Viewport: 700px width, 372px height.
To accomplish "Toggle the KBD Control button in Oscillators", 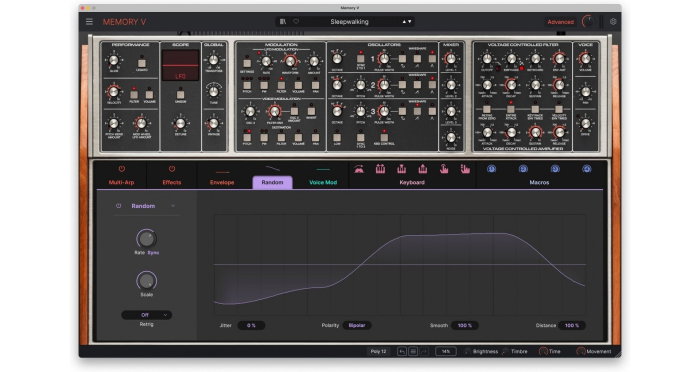I will coord(384,137).
